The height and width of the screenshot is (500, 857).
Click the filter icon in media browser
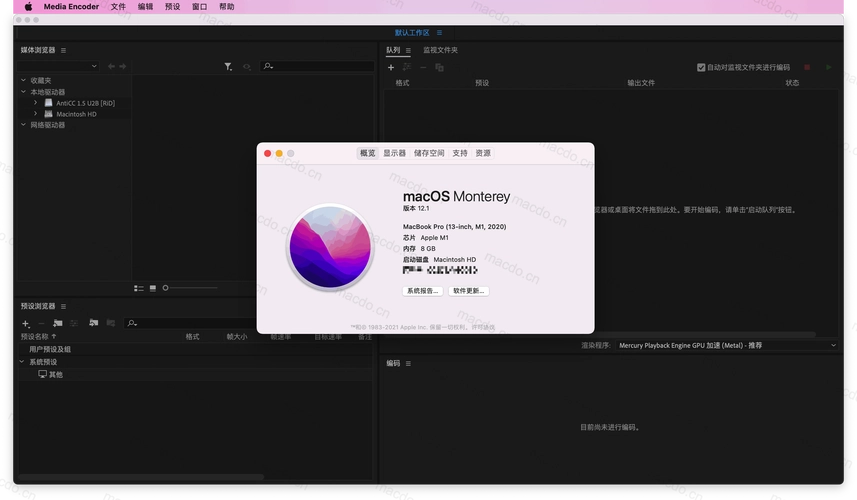point(228,67)
